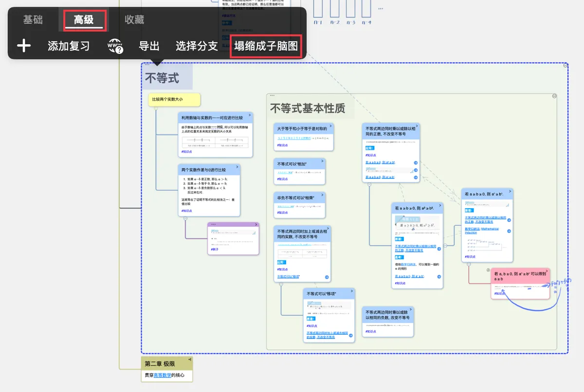The width and height of the screenshot is (584, 392).
Task: Open the www help globe icon
Action: 115,46
